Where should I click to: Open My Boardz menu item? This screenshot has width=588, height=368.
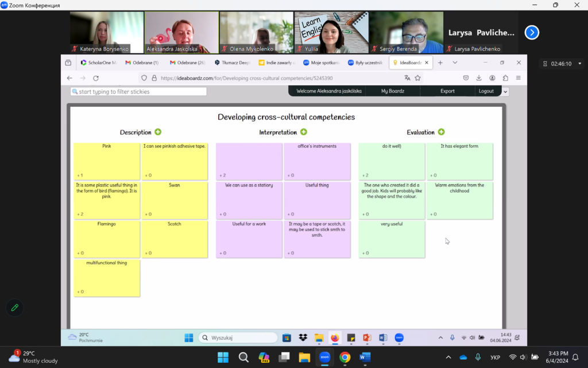(x=393, y=91)
